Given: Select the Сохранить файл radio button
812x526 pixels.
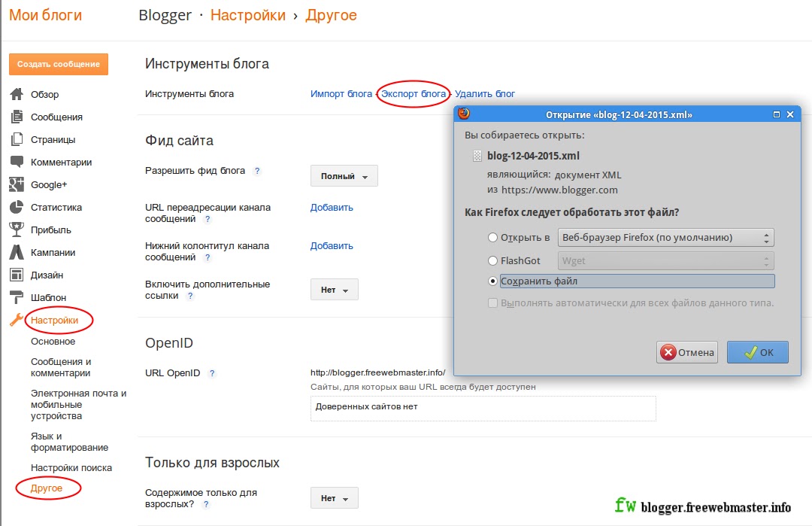Looking at the screenshot, I should 492,281.
